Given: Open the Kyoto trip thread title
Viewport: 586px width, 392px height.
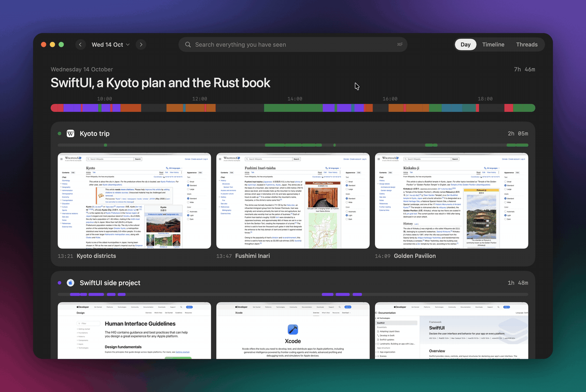Looking at the screenshot, I should 95,133.
